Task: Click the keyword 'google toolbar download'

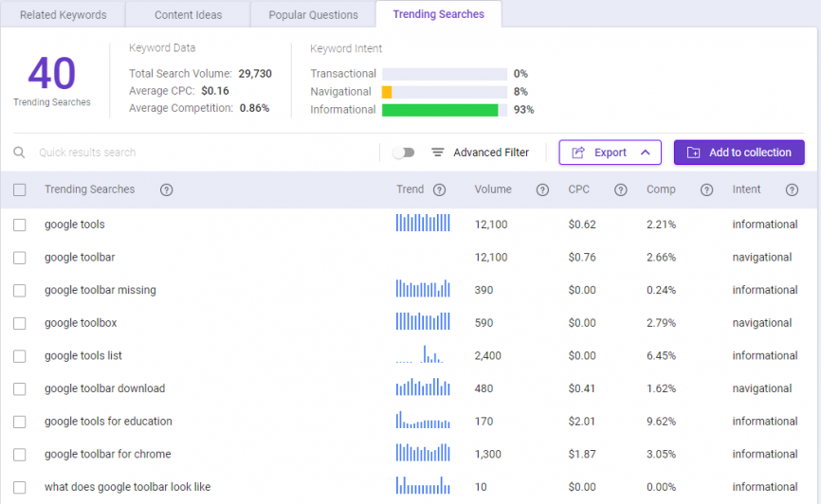Action: pyautogui.click(x=104, y=388)
